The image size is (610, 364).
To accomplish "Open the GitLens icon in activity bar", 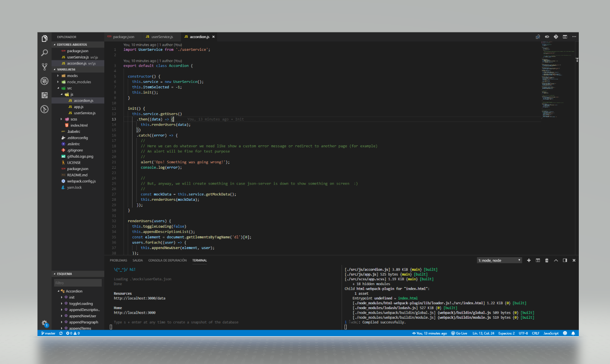I will pyautogui.click(x=44, y=109).
